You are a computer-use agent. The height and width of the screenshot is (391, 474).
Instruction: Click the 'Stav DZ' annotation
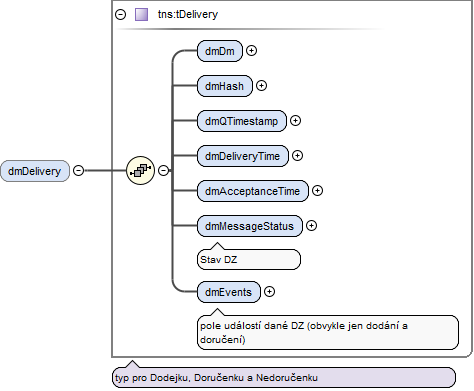[x=249, y=259]
